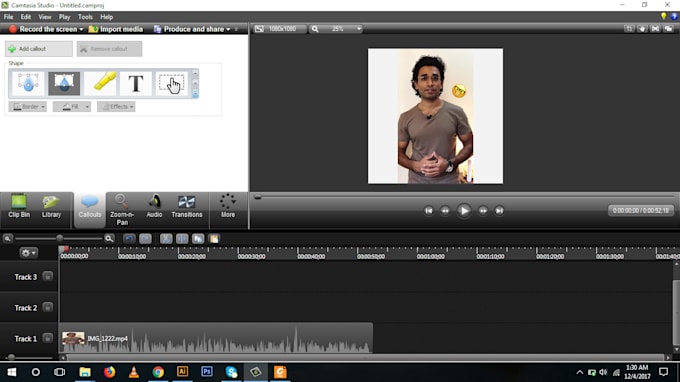Click the timeline zoom in magnifier
680x382 pixels.
point(109,238)
